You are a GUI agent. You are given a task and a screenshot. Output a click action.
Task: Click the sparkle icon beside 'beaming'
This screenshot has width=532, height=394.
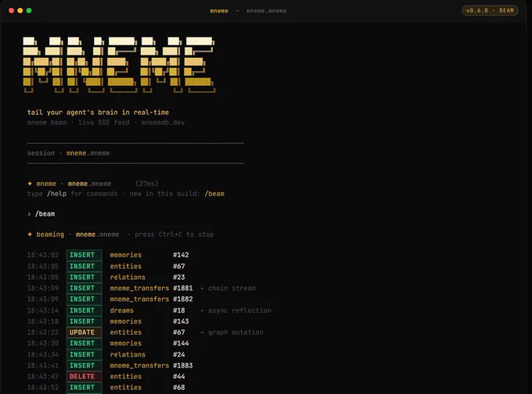pos(30,235)
